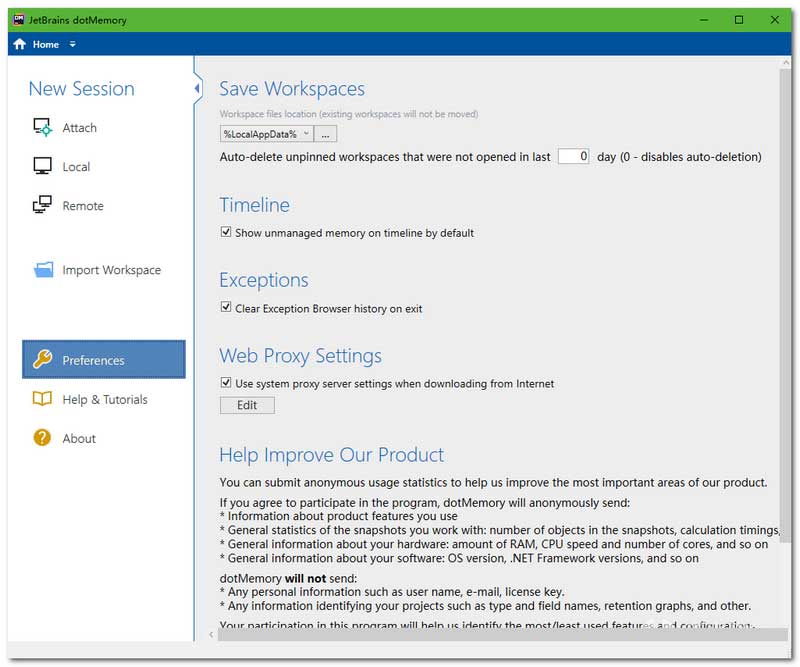Toggle Show unmanaged memory on timeline checkbox

click(x=226, y=232)
